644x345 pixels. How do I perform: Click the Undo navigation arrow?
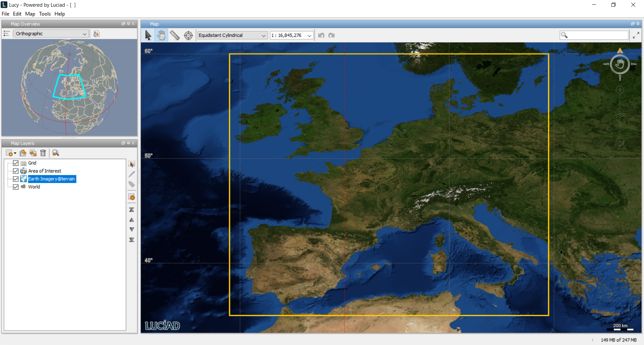pos(321,35)
